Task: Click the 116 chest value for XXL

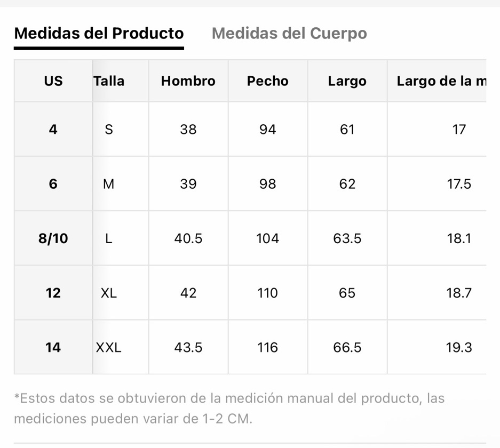Action: [267, 347]
